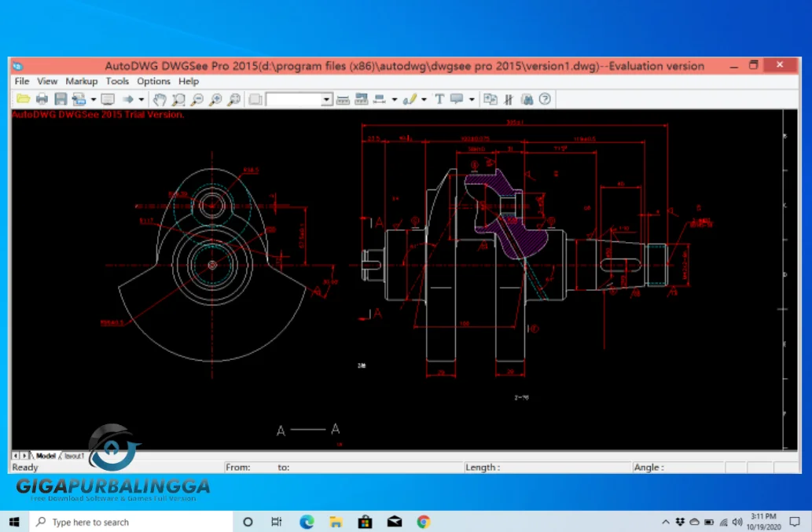
Task: Add text markup with the T tool
Action: tap(439, 99)
